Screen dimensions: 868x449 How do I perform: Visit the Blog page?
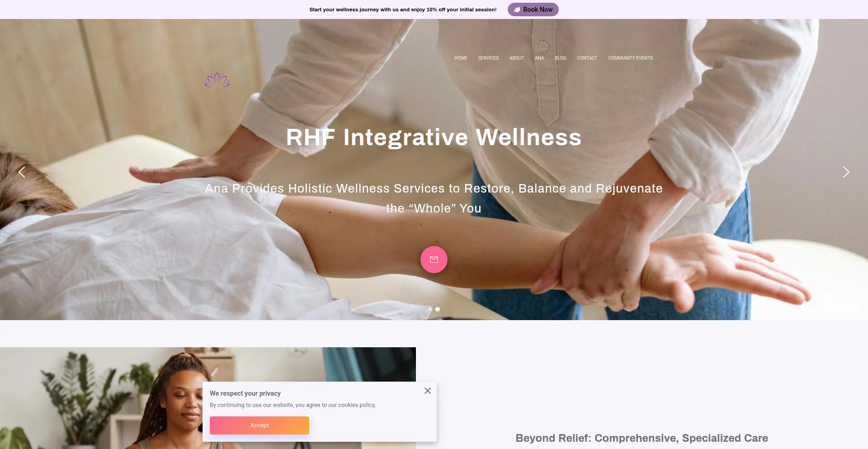pyautogui.click(x=560, y=58)
